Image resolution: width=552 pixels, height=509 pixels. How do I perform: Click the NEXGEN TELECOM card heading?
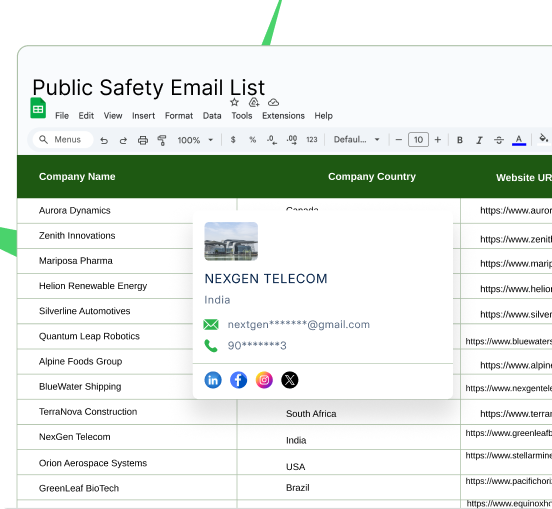tap(266, 279)
